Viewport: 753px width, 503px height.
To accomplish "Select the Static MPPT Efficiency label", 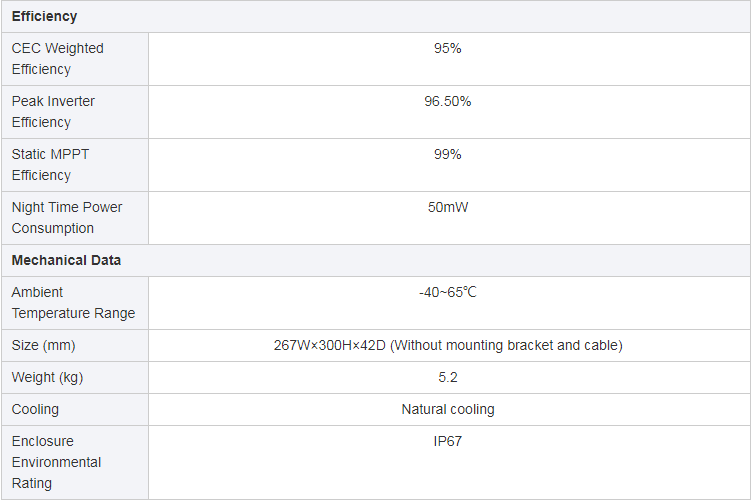I will tap(50, 165).
